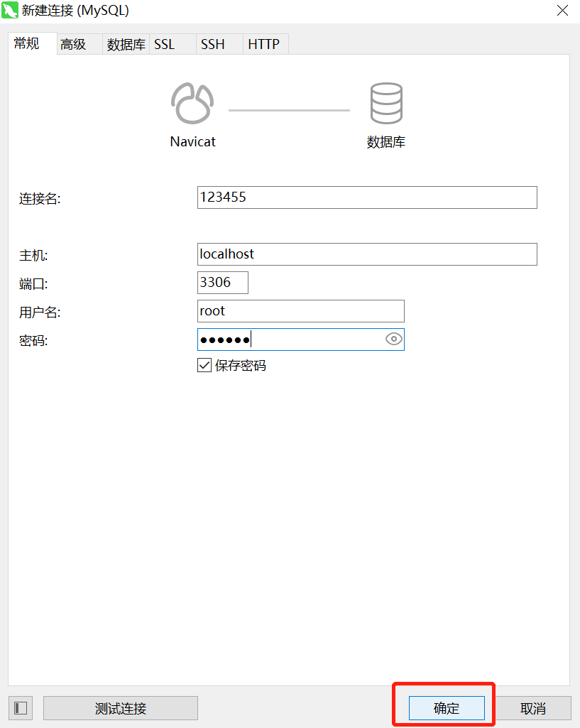This screenshot has height=728, width=580.
Task: Go to the SSH tab
Action: [212, 44]
